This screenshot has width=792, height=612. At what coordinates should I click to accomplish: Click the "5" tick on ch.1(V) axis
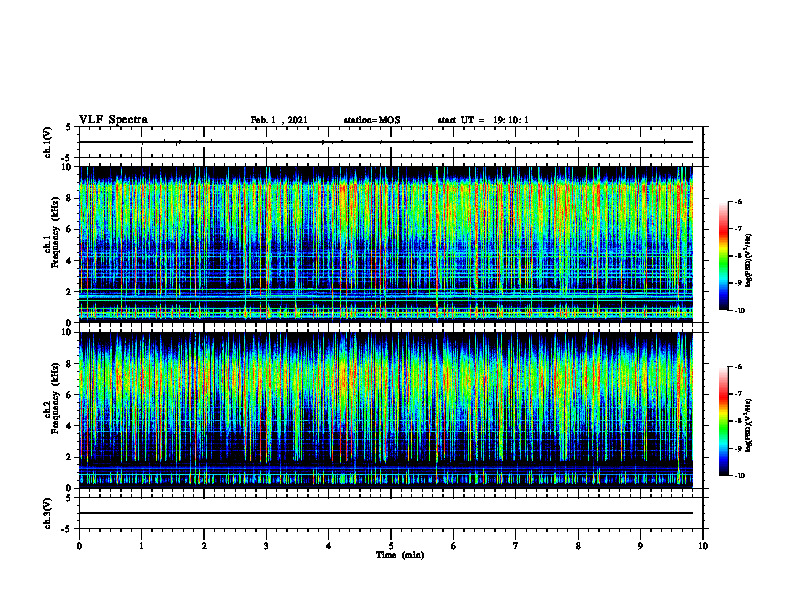tap(68, 127)
